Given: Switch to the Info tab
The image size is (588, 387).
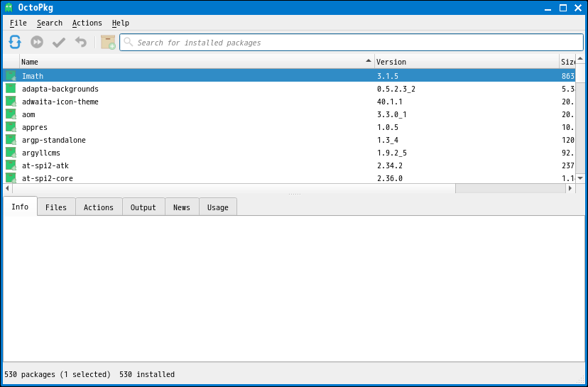Looking at the screenshot, I should pyautogui.click(x=21, y=207).
